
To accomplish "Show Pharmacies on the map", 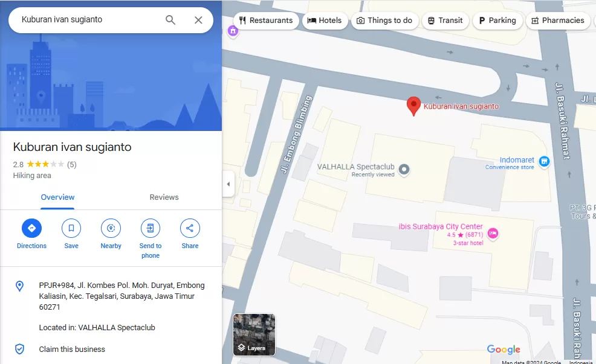I will (558, 21).
